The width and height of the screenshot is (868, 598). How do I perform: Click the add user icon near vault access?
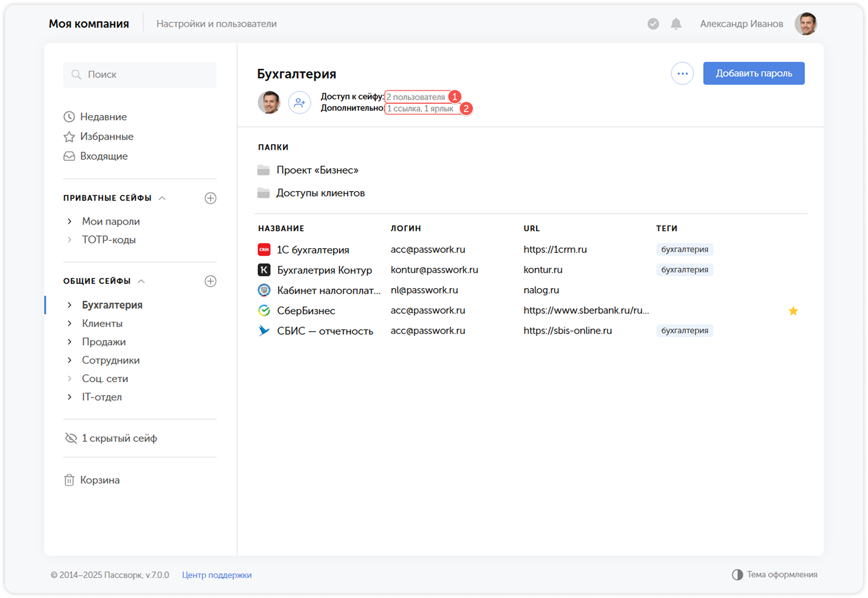click(x=300, y=102)
